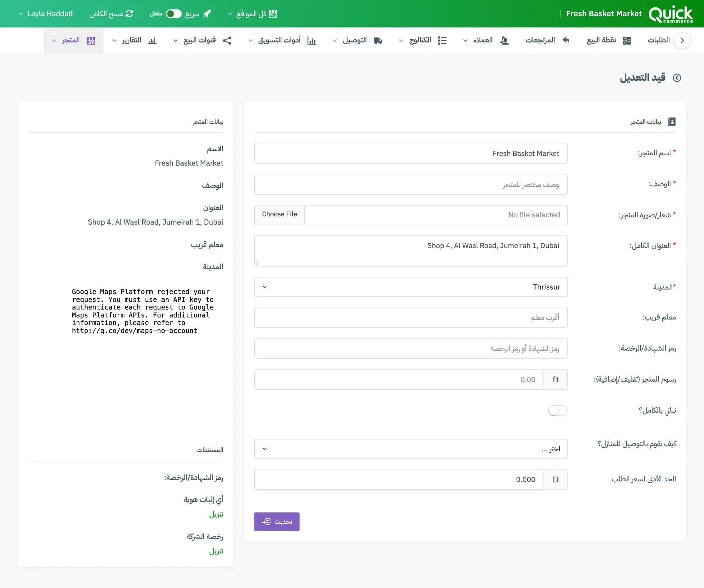This screenshot has width=704, height=588.
Task: Click the delivery truck icon
Action: tap(378, 40)
